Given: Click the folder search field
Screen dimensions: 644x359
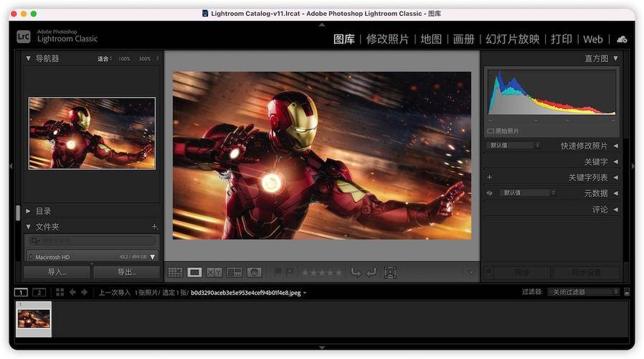Looking at the screenshot, I should point(92,240).
